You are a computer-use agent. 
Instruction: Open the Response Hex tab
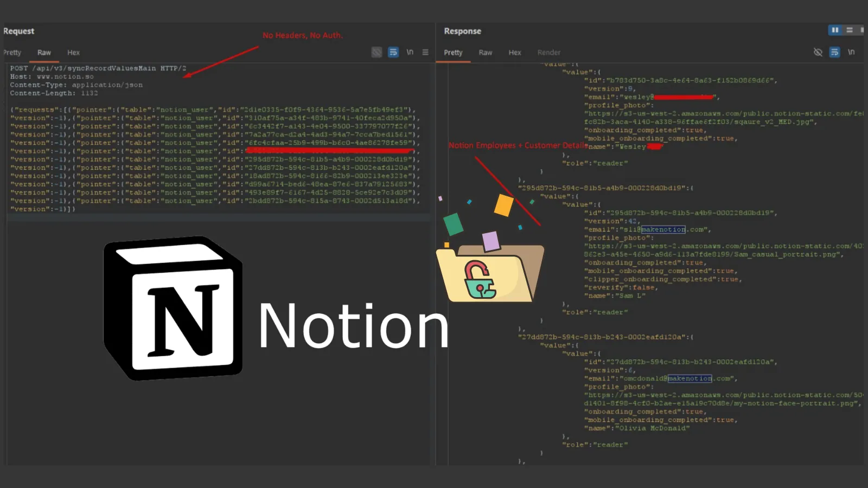click(514, 53)
